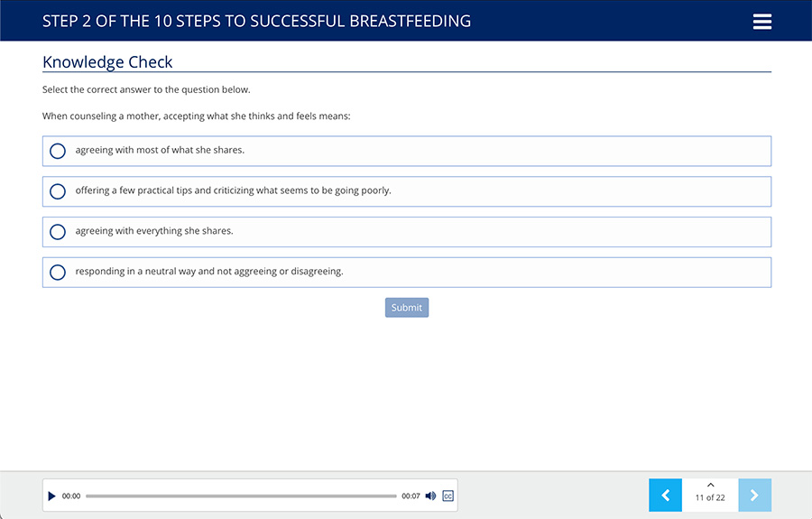Advance with the next slide arrow
This screenshot has width=812, height=519.
coord(754,495)
